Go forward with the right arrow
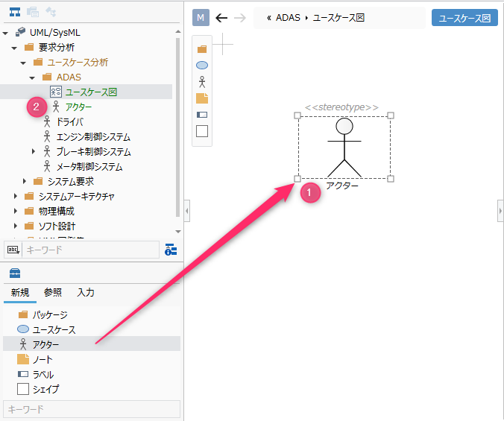 coord(240,18)
